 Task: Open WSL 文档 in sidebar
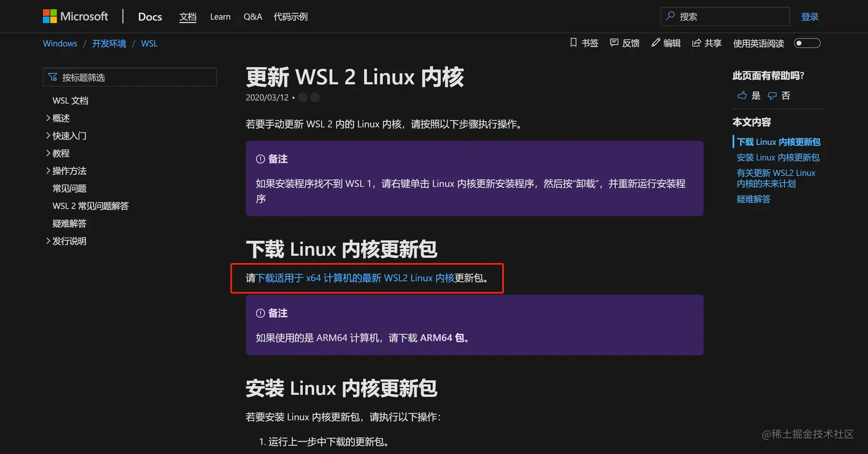pyautogui.click(x=71, y=101)
